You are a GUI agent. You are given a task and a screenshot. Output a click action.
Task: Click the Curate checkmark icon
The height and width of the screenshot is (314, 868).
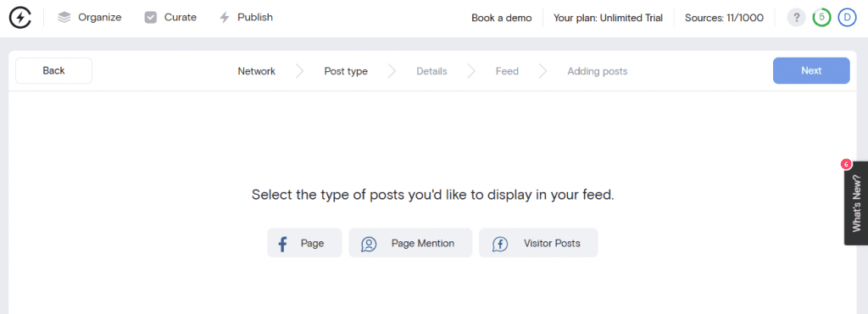pyautogui.click(x=151, y=18)
